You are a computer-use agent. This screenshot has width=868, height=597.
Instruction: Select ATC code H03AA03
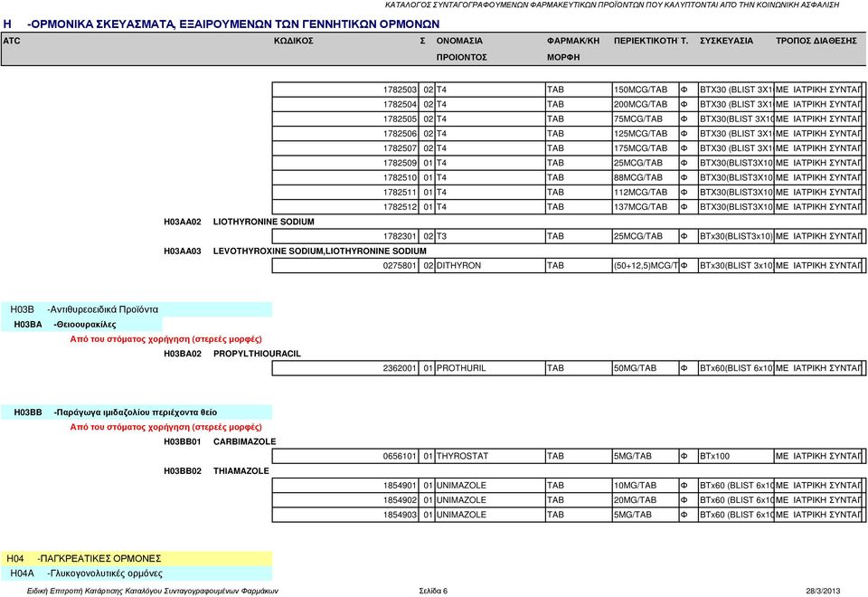(x=182, y=251)
